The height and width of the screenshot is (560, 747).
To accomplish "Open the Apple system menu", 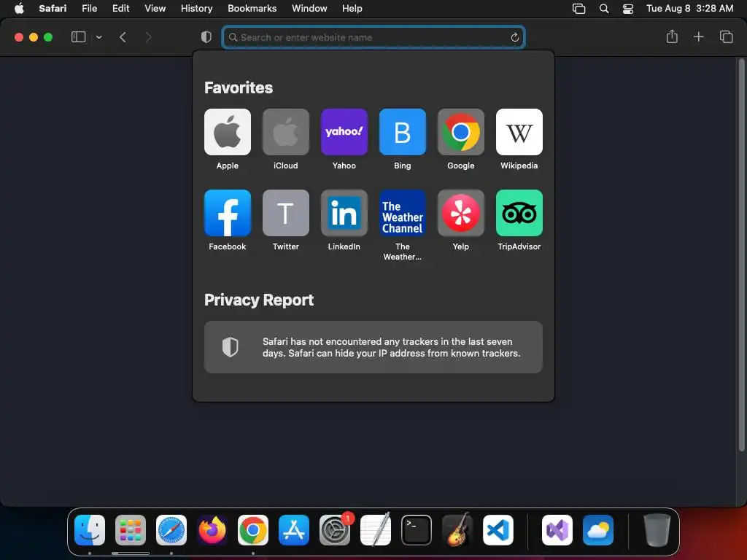I will coord(19,9).
